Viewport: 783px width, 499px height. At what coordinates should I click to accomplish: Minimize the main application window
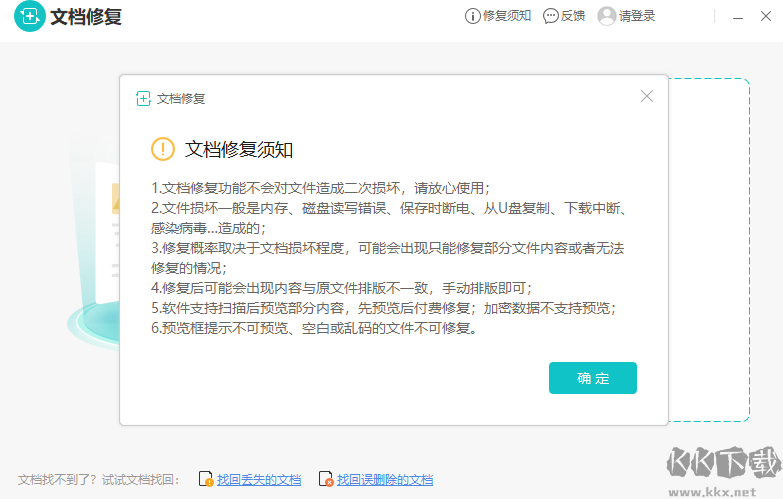click(x=737, y=17)
